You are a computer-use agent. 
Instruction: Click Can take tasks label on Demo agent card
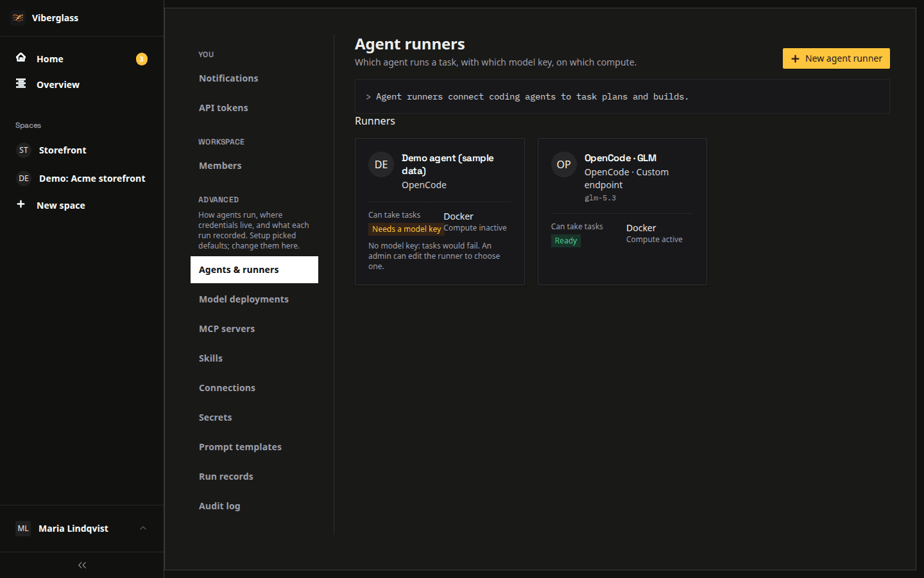[394, 215]
